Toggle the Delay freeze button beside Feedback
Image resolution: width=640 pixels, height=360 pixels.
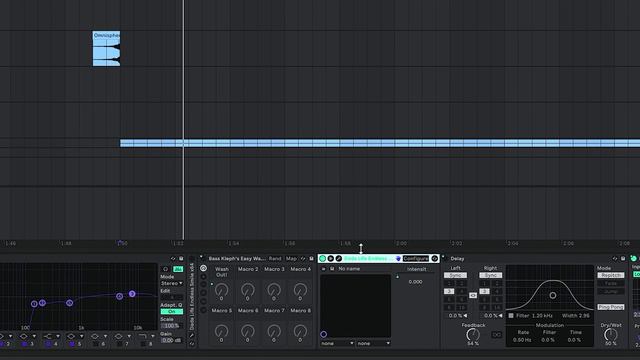tap(496, 335)
